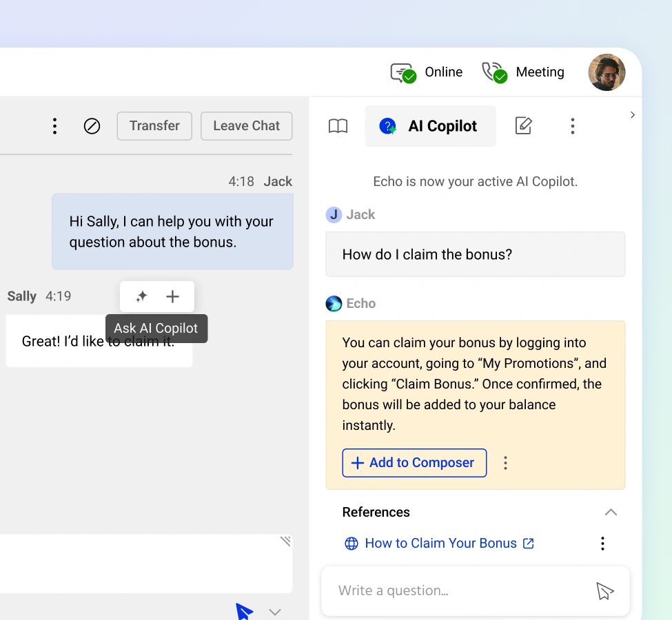
Task: Click the Transfer button
Action: 154,126
